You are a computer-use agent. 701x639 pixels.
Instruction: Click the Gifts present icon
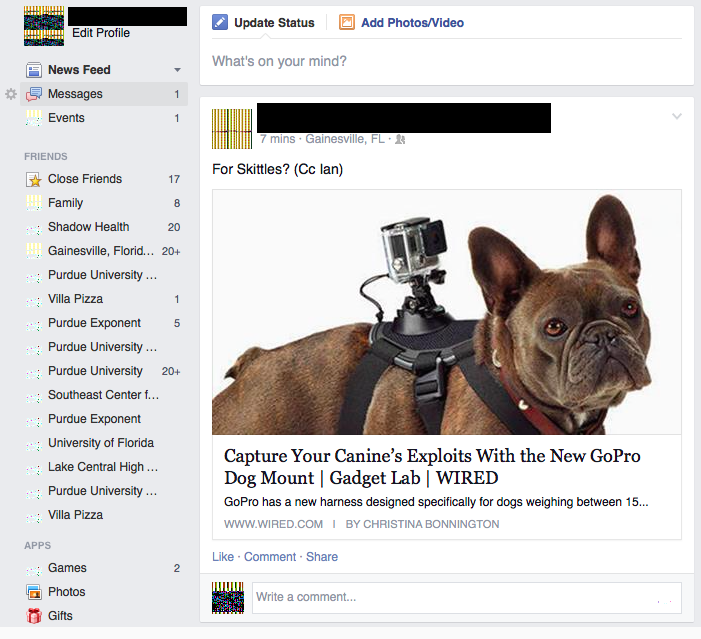pos(34,616)
